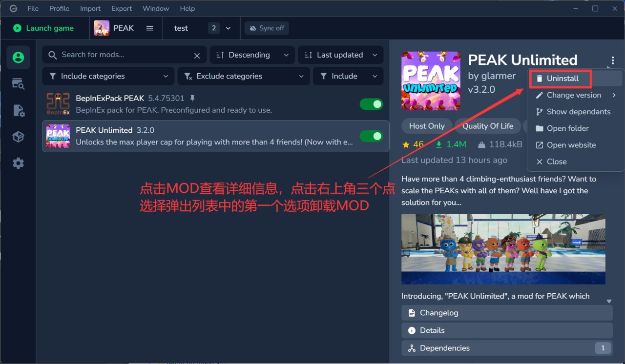Click the star rating icon showing 46
625x364 pixels.
click(x=406, y=144)
